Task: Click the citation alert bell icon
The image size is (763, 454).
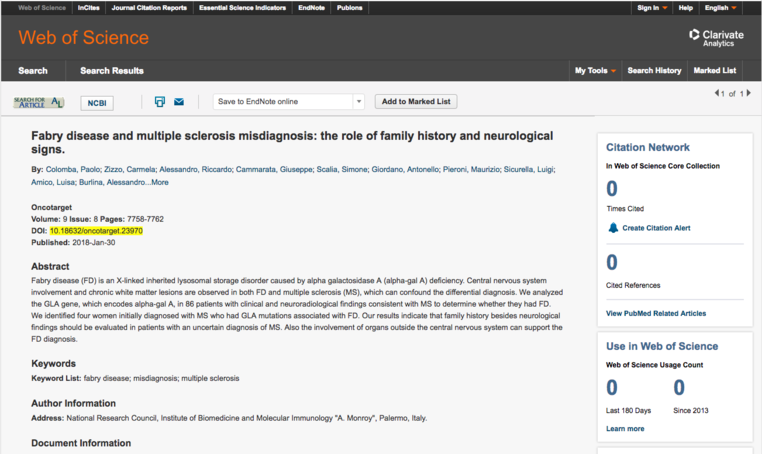Action: click(x=613, y=228)
